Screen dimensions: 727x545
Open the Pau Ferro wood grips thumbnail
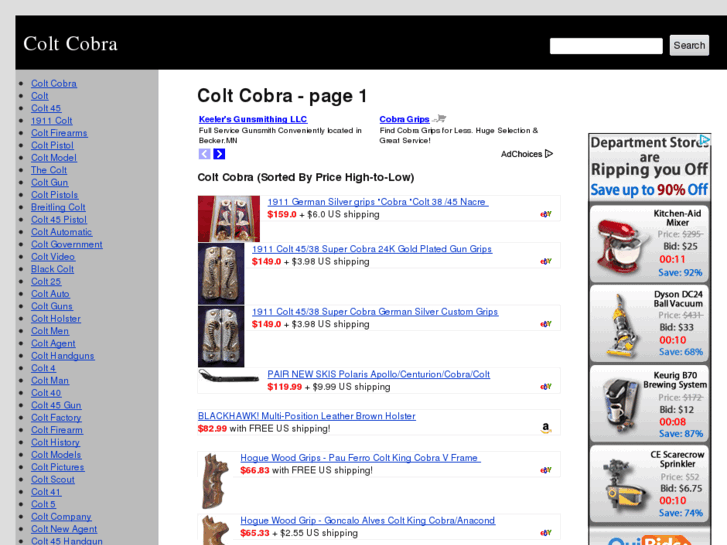(x=216, y=481)
